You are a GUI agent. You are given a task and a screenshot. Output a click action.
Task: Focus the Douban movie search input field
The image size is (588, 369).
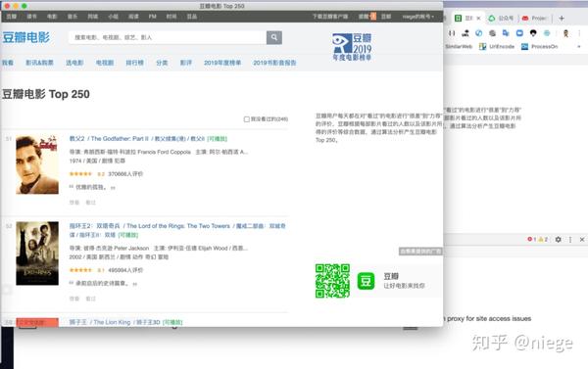(167, 37)
